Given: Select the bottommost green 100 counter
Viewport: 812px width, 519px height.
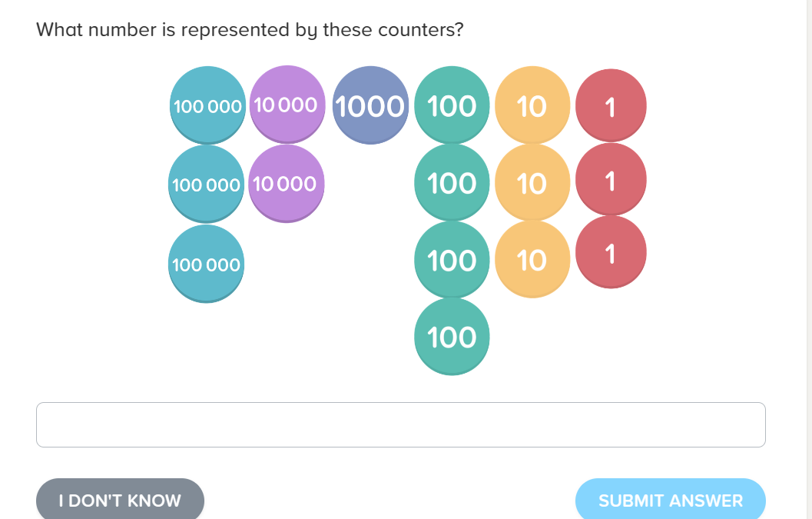Looking at the screenshot, I should pyautogui.click(x=452, y=337).
